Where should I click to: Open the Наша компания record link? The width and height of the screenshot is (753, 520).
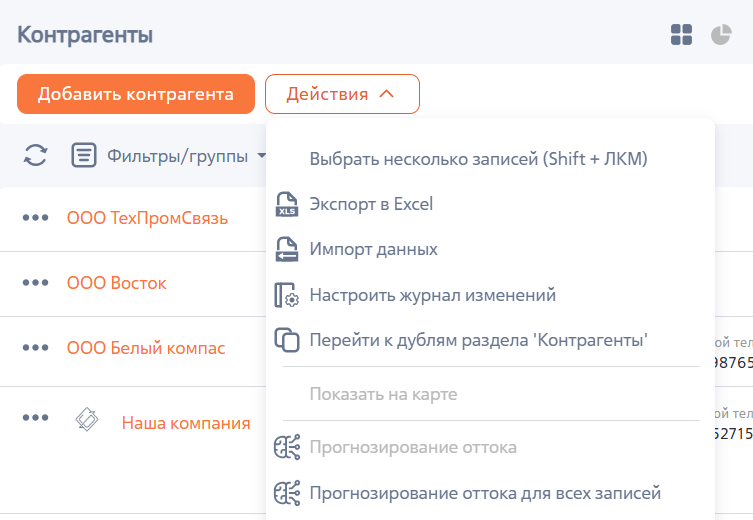[186, 423]
